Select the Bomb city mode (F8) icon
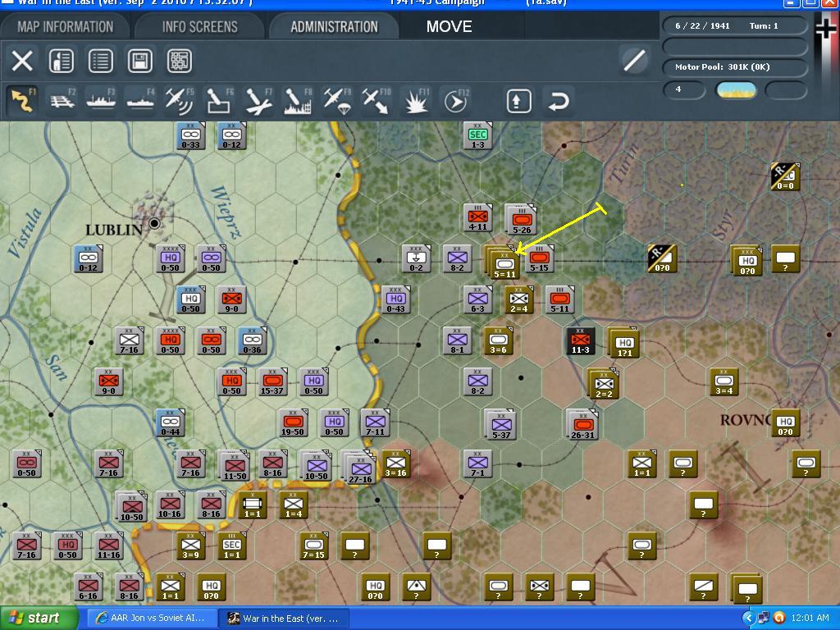840x630 pixels. (298, 100)
